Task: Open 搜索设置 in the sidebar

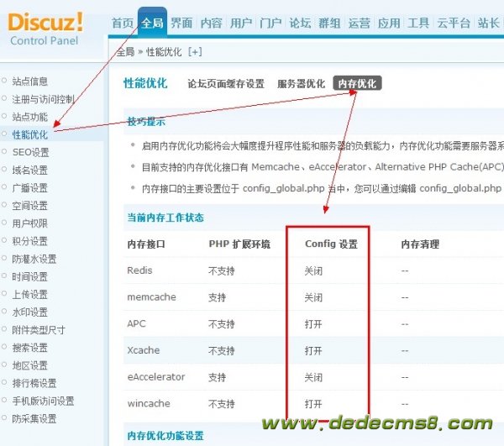Action: [x=29, y=348]
